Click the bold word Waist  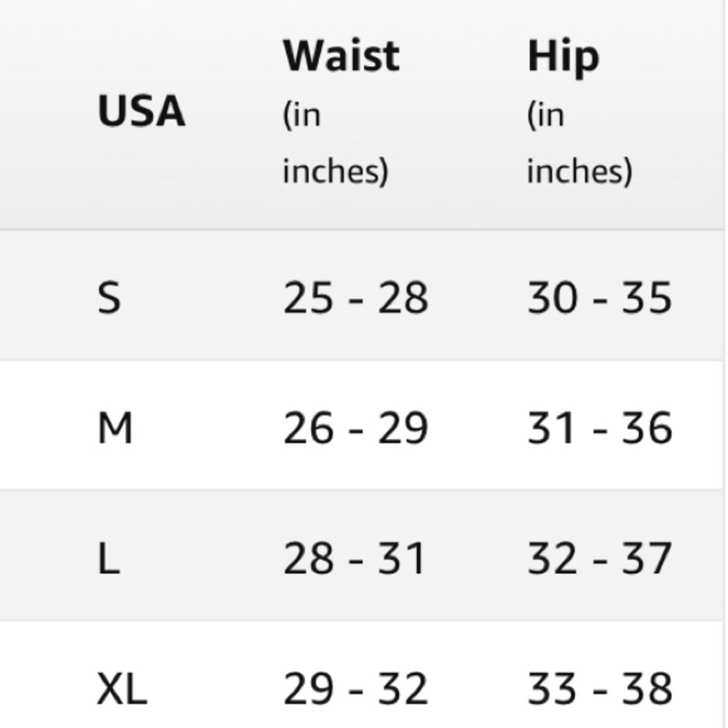point(341,56)
